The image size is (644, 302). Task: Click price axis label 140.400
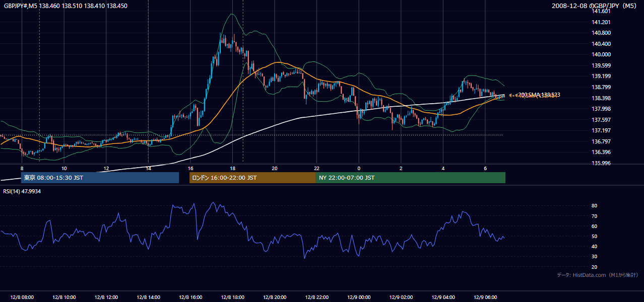(x=602, y=44)
